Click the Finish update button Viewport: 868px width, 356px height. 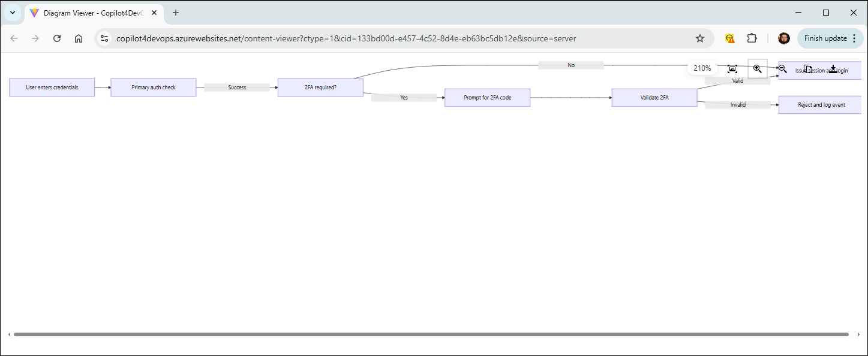pyautogui.click(x=825, y=38)
